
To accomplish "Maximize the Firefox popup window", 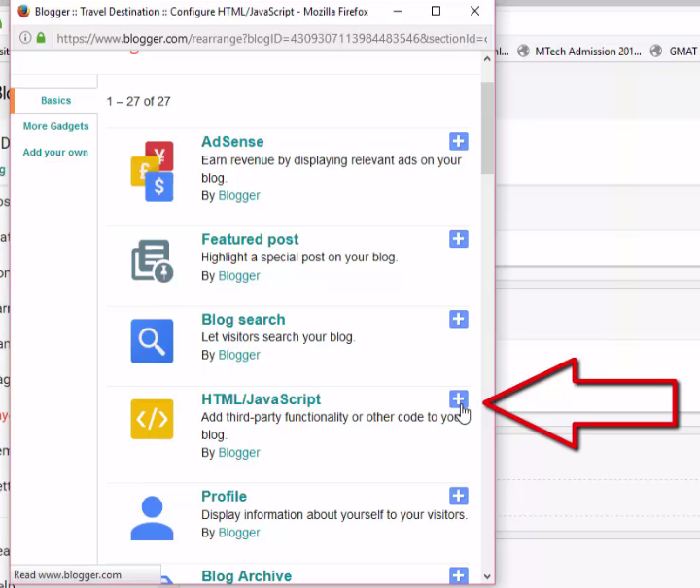I will click(x=437, y=11).
